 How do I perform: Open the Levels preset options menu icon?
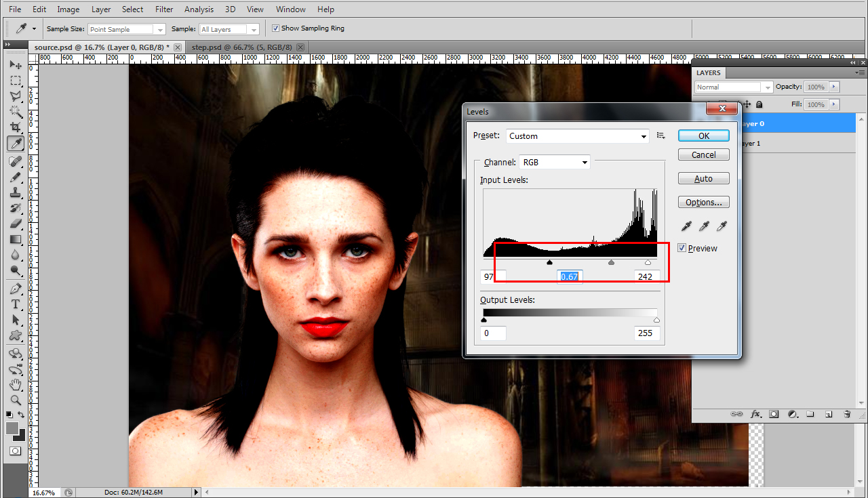click(661, 136)
